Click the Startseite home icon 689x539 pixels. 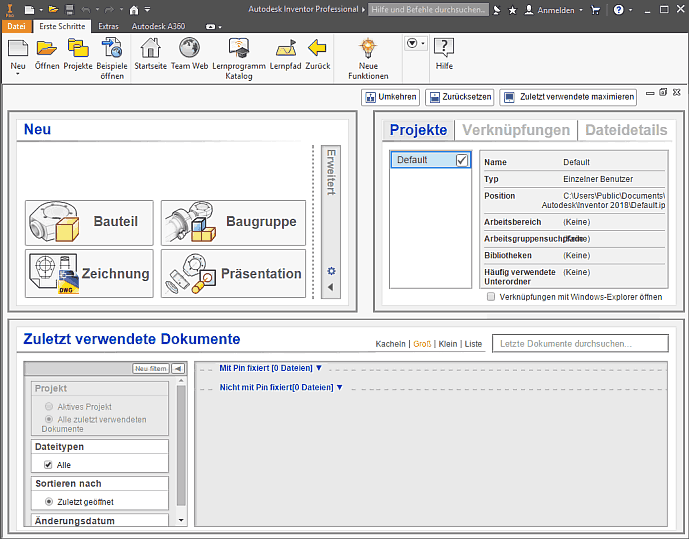coord(150,48)
